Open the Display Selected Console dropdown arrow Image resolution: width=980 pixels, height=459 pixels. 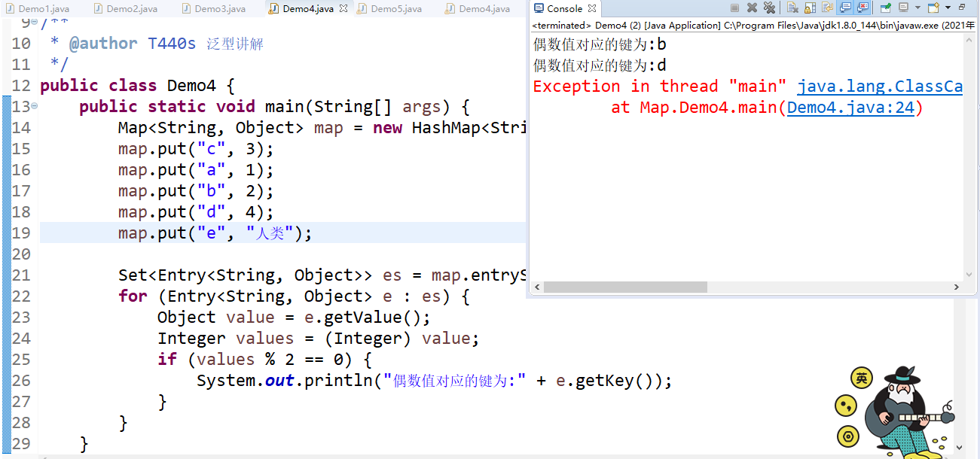tap(917, 8)
